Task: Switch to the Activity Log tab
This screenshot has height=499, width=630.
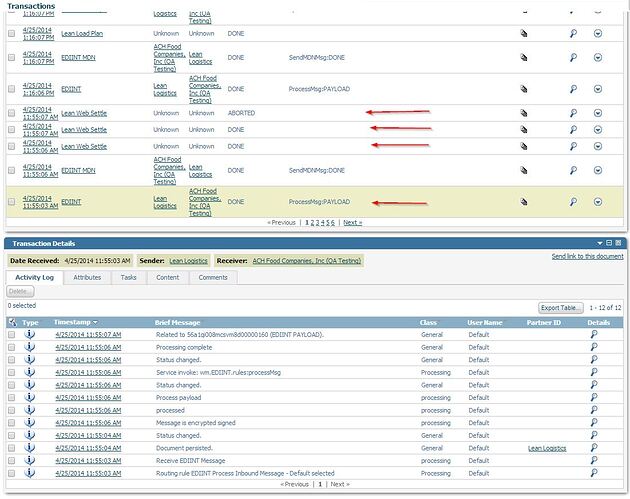Action: pos(35,278)
